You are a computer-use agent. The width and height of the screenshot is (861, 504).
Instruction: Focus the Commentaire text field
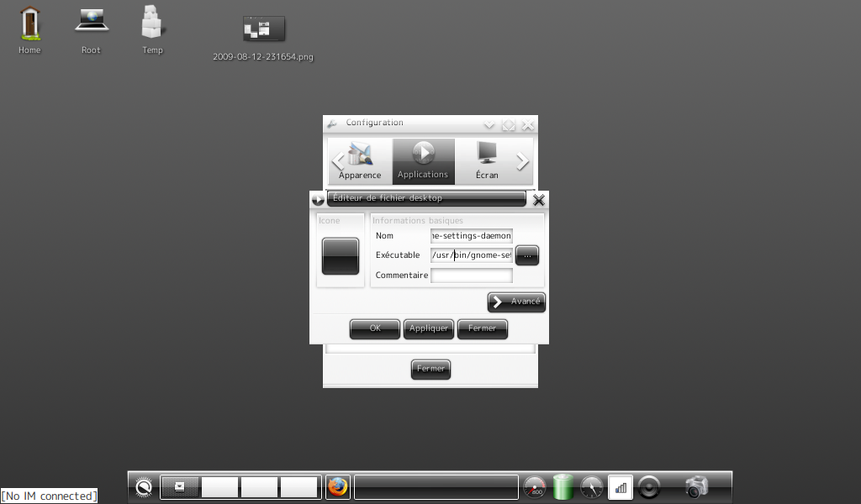tap(471, 276)
